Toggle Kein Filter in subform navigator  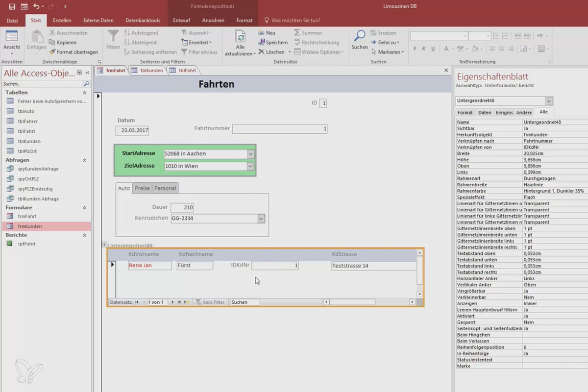point(210,302)
